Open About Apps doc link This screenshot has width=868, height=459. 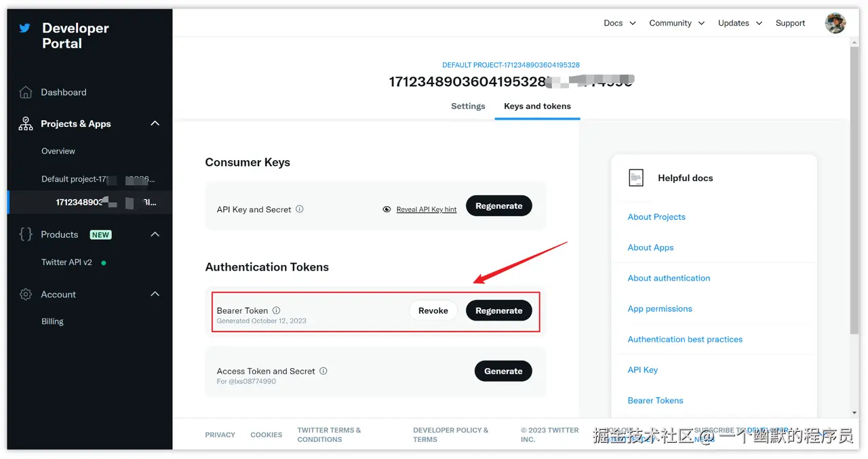[x=651, y=247]
